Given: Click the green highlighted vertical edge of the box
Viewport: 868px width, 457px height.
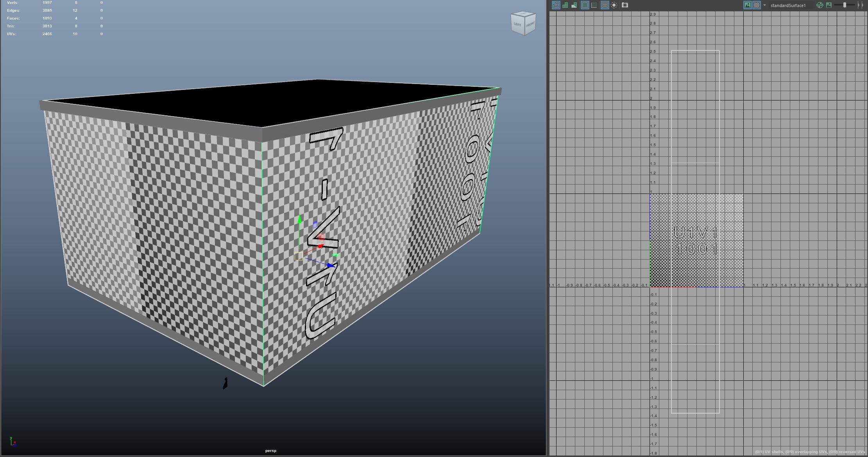Looking at the screenshot, I should [x=263, y=264].
